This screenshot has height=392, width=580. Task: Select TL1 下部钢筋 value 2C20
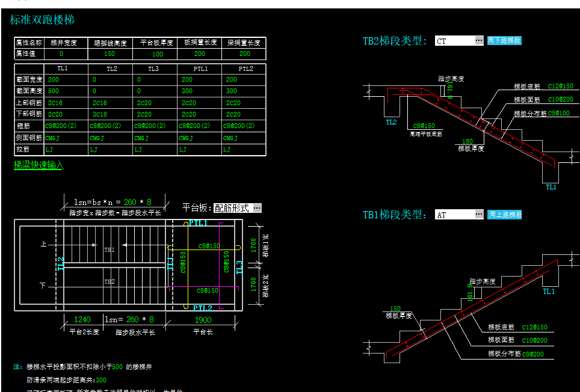55,114
